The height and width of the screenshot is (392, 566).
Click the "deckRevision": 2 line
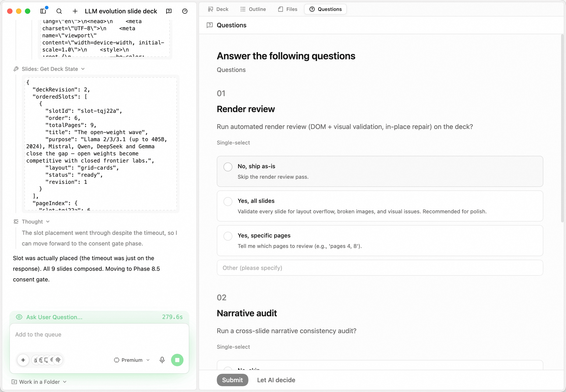61,89
